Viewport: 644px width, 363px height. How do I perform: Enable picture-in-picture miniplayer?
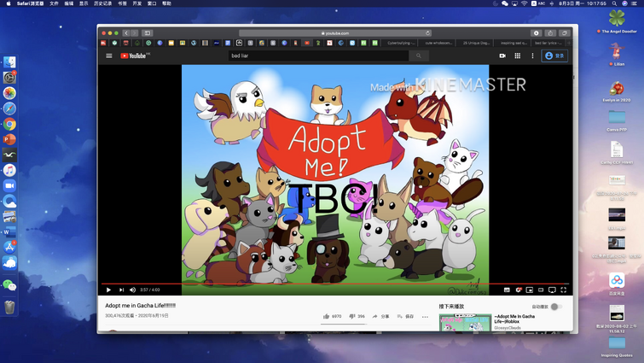point(530,290)
